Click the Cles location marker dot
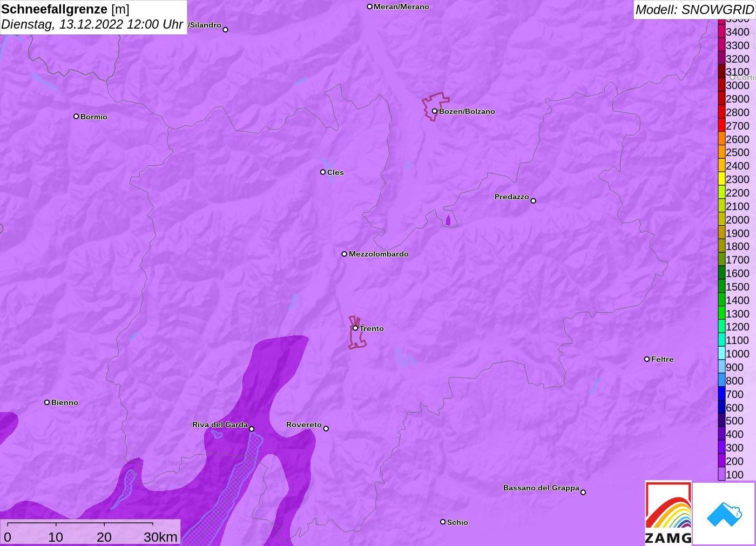 coord(323,172)
